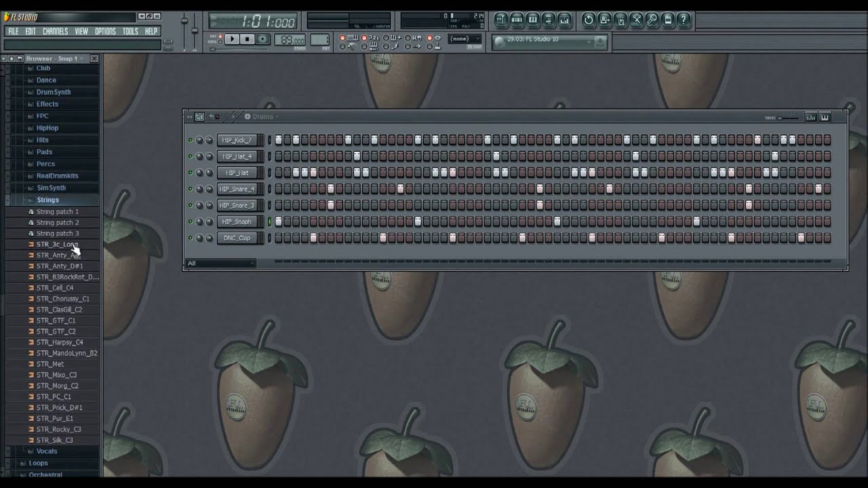Toggle the browser view icon in toolbar
Image resolution: width=868 pixels, height=488 pixels.
point(549,20)
